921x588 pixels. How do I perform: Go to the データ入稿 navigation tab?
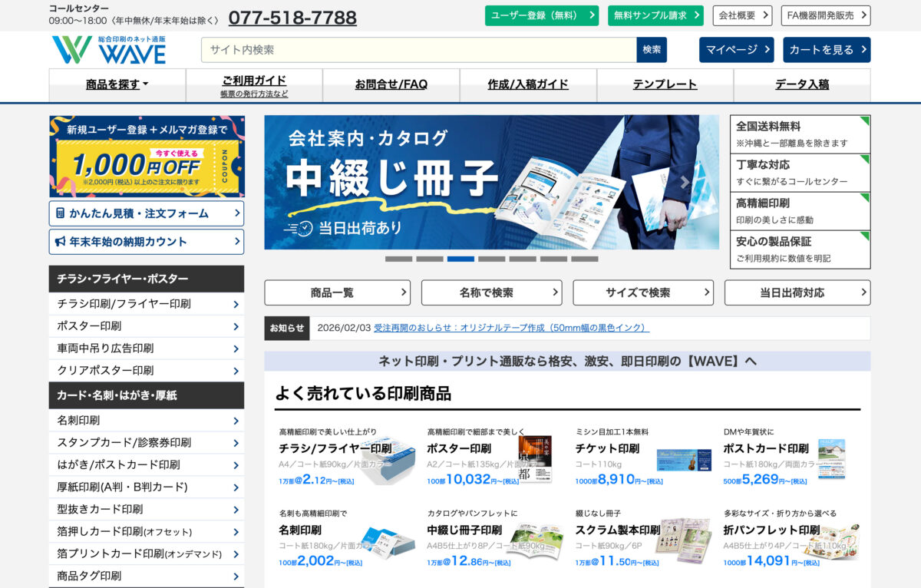pos(801,84)
